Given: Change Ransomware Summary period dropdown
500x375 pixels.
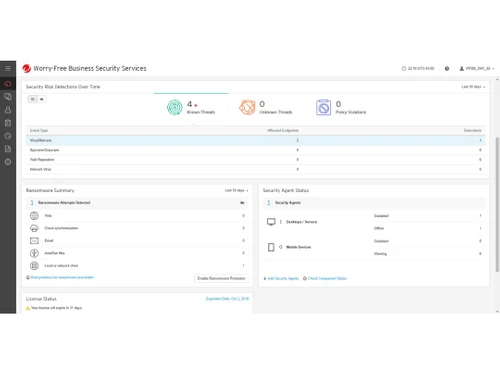Looking at the screenshot, I should tap(236, 190).
